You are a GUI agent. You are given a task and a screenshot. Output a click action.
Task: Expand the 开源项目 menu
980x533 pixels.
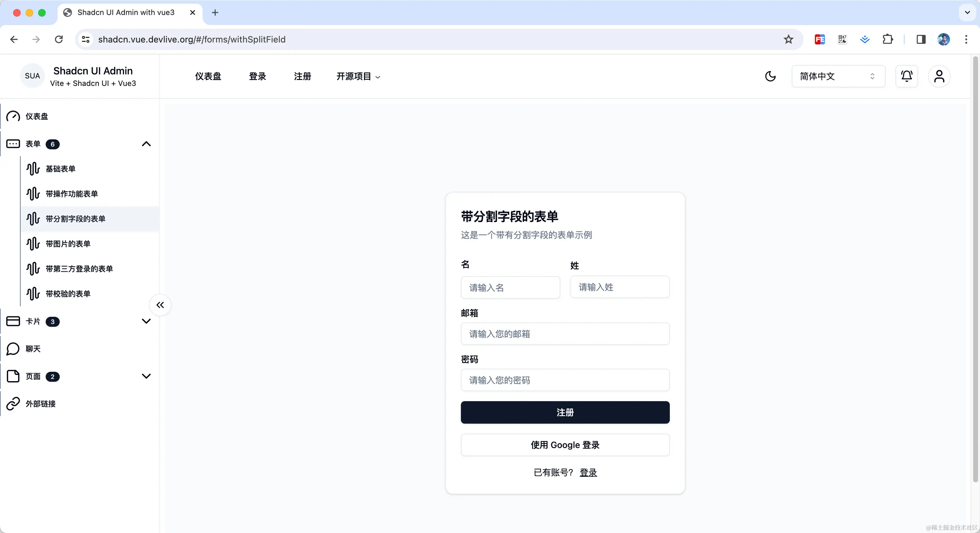tap(357, 76)
